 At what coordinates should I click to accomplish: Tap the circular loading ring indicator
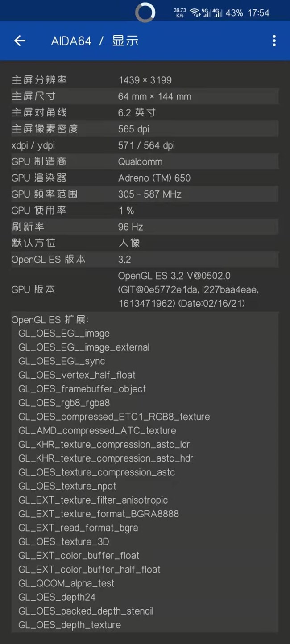[x=145, y=12]
